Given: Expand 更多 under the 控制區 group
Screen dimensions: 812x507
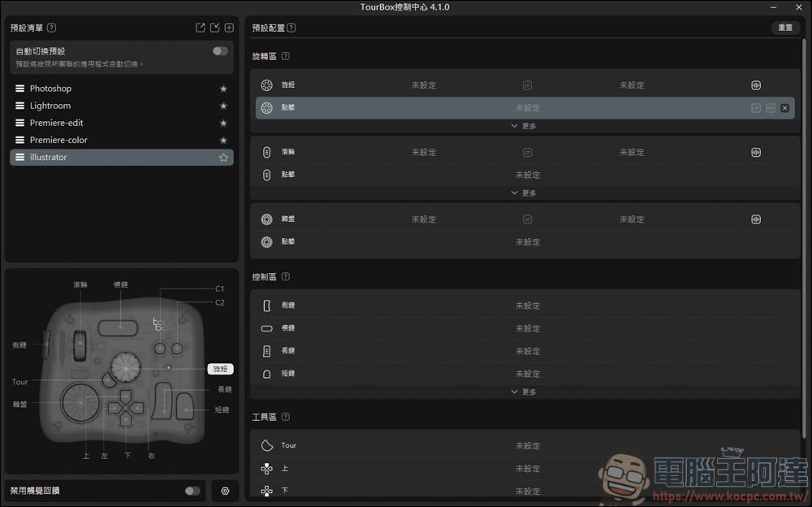Looking at the screenshot, I should (524, 392).
